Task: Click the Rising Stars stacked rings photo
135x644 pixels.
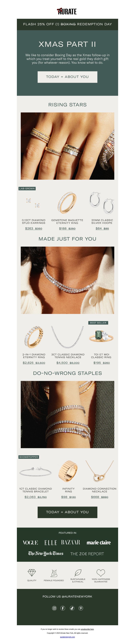Action: click(x=67, y=146)
